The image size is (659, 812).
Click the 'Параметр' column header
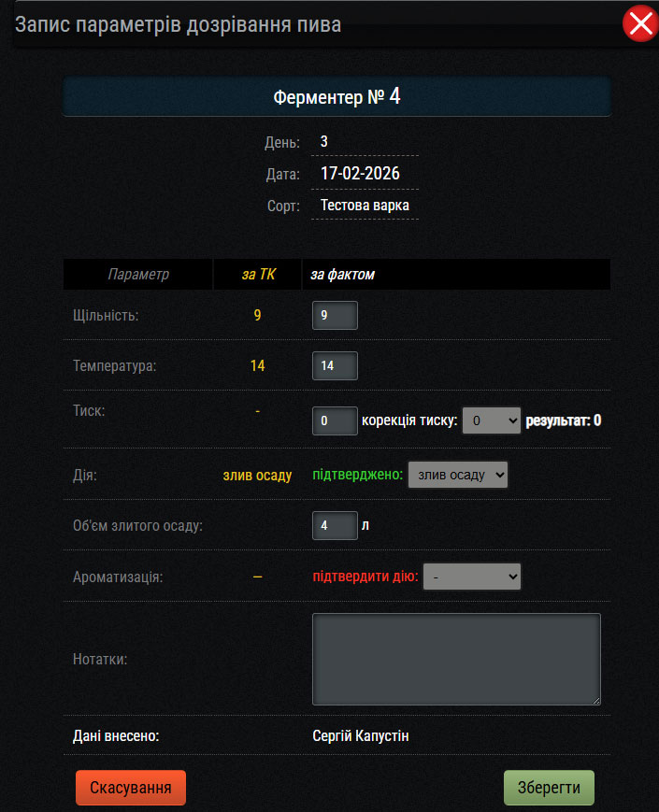[x=138, y=275]
